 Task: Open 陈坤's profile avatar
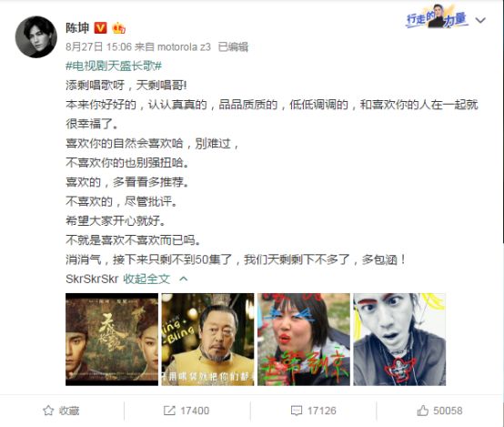(36, 36)
